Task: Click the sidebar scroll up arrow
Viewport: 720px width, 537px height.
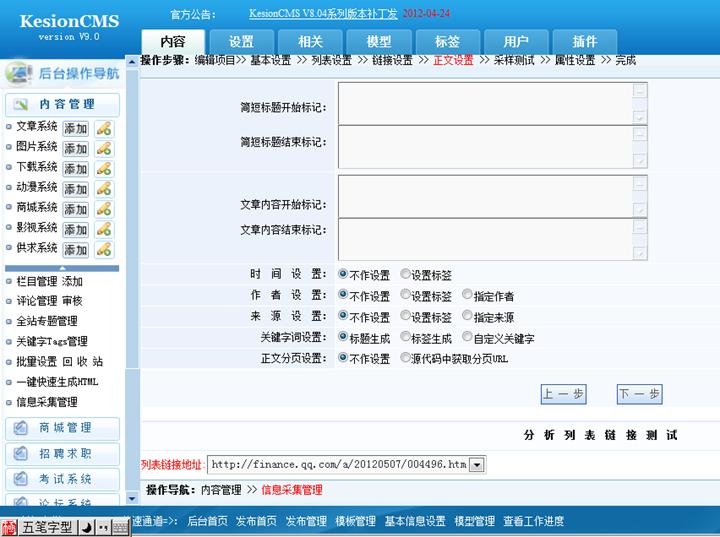Action: point(132,62)
